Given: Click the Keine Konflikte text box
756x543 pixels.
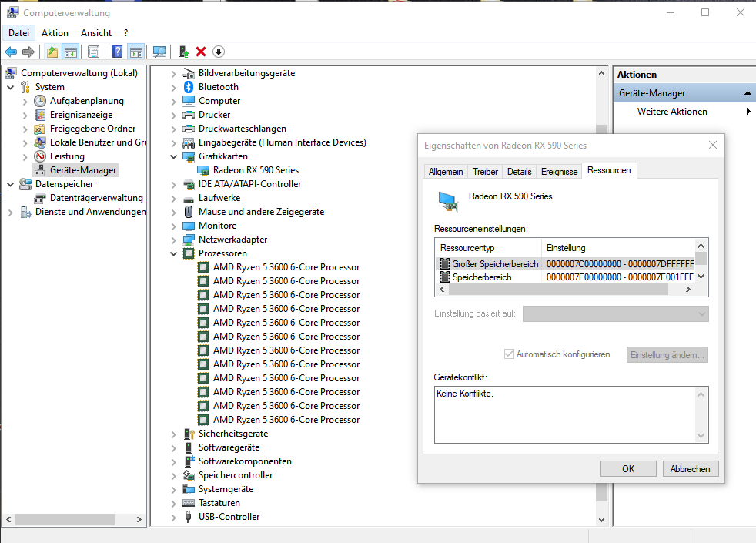Looking at the screenshot, I should pyautogui.click(x=571, y=414).
